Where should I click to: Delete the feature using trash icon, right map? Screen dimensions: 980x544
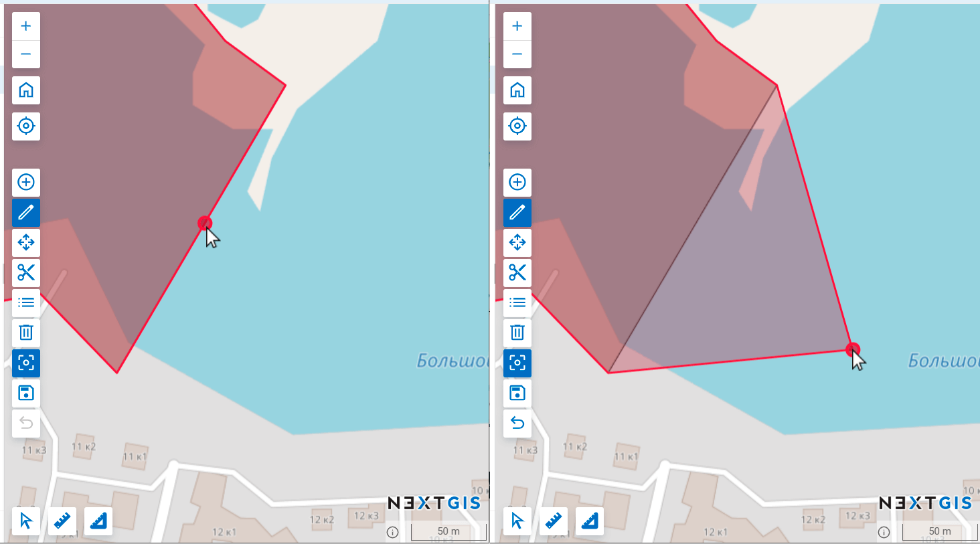(x=517, y=333)
